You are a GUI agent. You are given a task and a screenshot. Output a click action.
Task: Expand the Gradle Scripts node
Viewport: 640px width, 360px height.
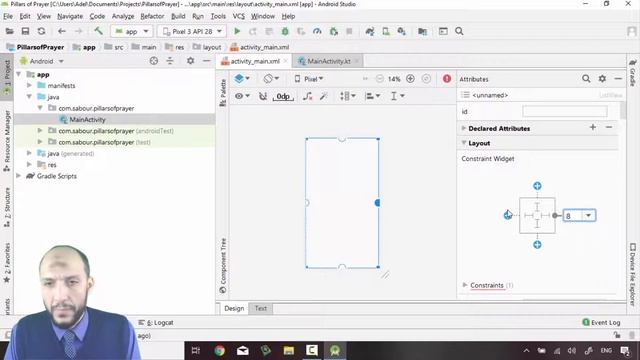tap(19, 176)
